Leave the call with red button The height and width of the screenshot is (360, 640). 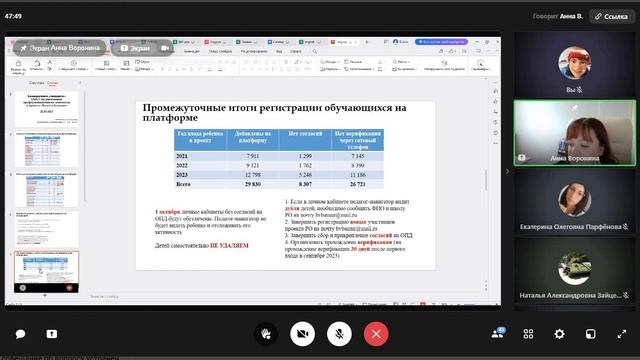(x=376, y=334)
